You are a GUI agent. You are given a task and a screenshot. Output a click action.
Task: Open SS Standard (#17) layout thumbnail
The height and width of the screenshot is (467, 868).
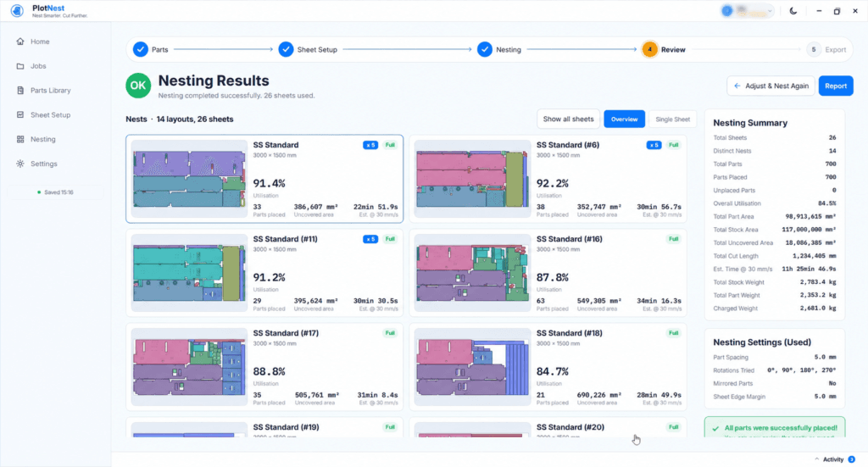(189, 367)
